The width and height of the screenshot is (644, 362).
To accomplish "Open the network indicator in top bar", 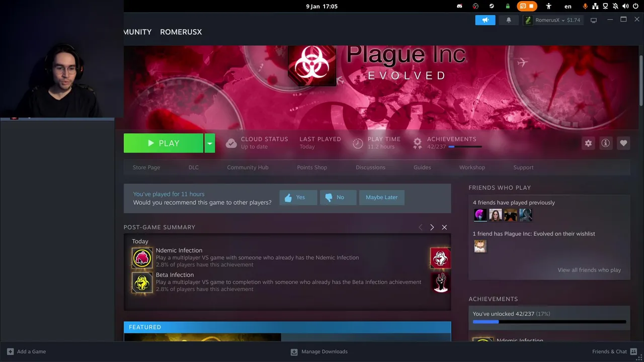I will (595, 7).
